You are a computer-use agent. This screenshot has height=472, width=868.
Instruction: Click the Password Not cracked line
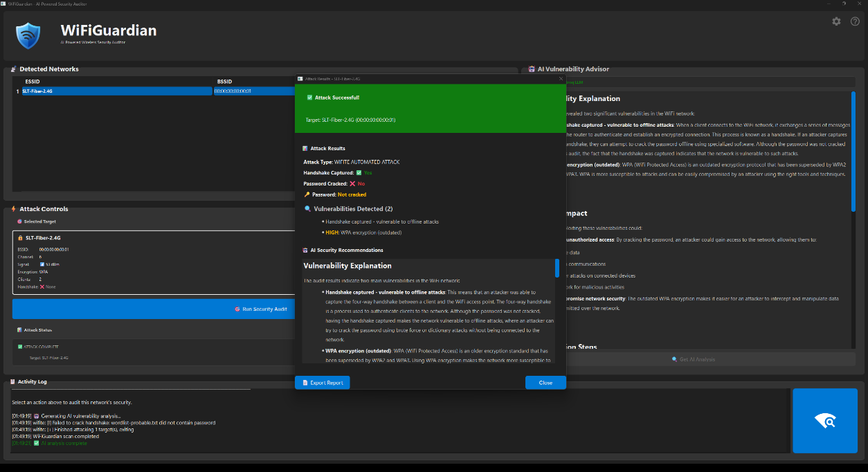[335, 194]
